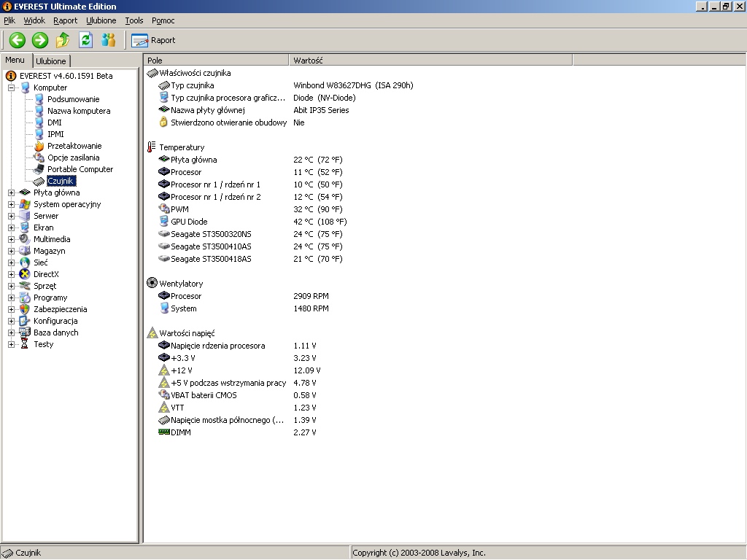Screen dimensions: 747x560
Task: Click the padlock icon for Stwierdzono otwieranie obudowy
Action: [163, 122]
